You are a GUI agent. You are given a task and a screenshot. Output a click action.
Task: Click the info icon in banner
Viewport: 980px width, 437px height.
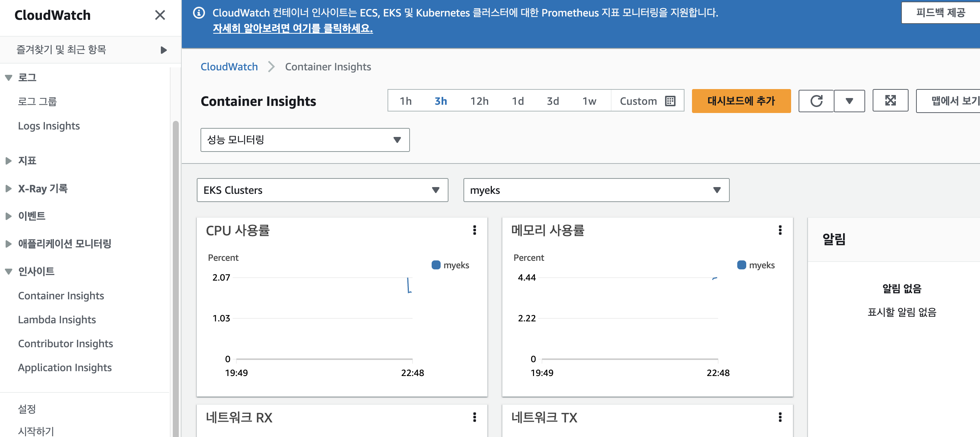[x=199, y=13]
